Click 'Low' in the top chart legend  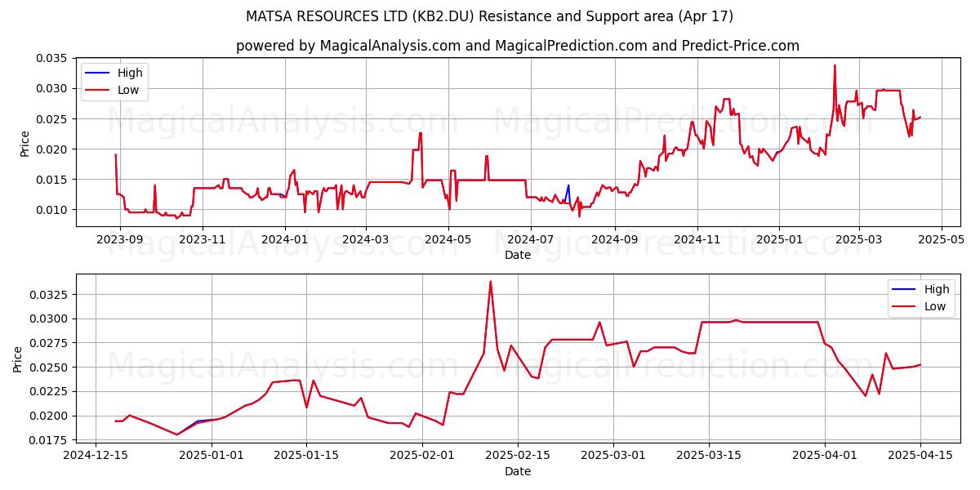(128, 90)
